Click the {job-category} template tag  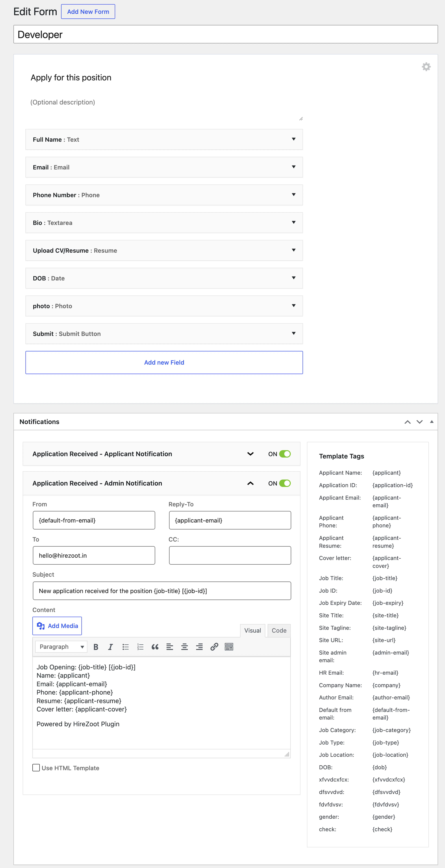391,730
